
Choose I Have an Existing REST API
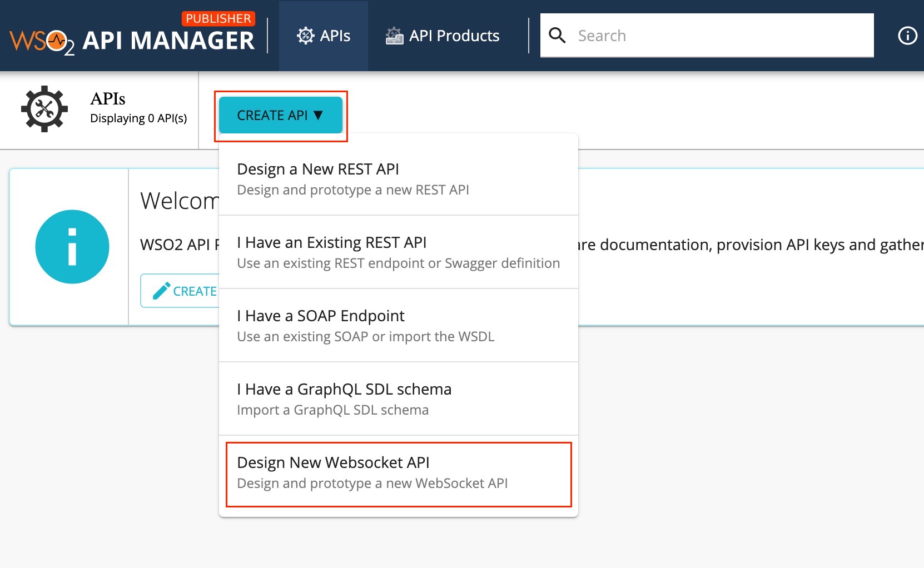331,242
